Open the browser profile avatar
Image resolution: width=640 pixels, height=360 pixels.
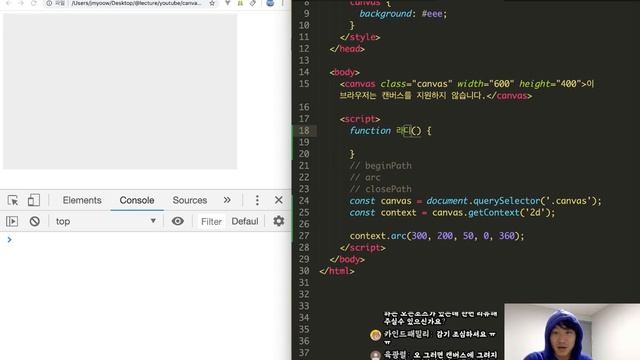[270, 3]
